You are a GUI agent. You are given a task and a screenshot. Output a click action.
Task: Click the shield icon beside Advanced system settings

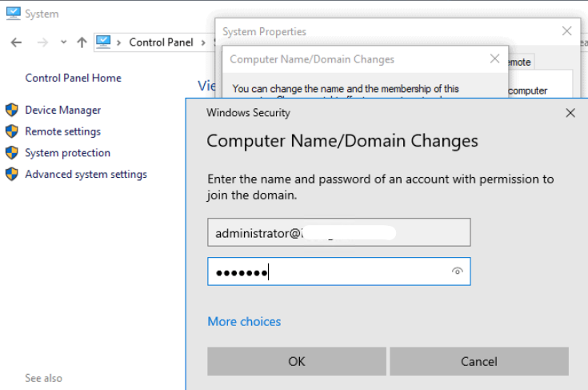pyautogui.click(x=12, y=174)
